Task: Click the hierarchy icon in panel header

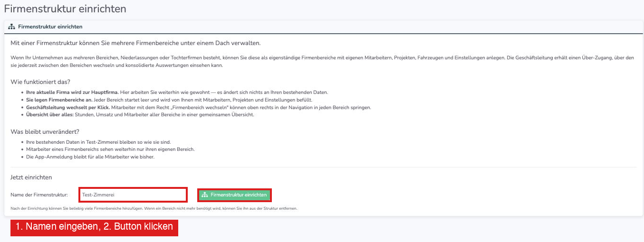Action: [x=12, y=27]
